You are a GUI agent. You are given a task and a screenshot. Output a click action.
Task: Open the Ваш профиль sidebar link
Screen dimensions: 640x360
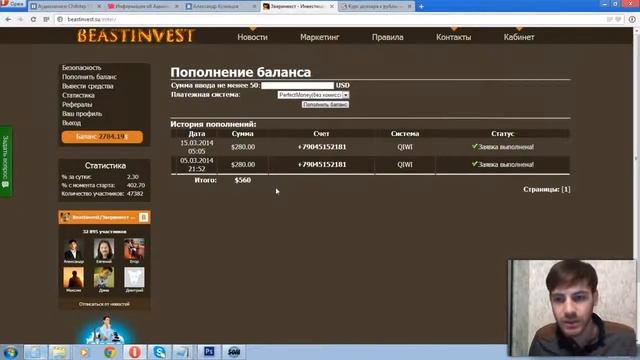(x=82, y=113)
